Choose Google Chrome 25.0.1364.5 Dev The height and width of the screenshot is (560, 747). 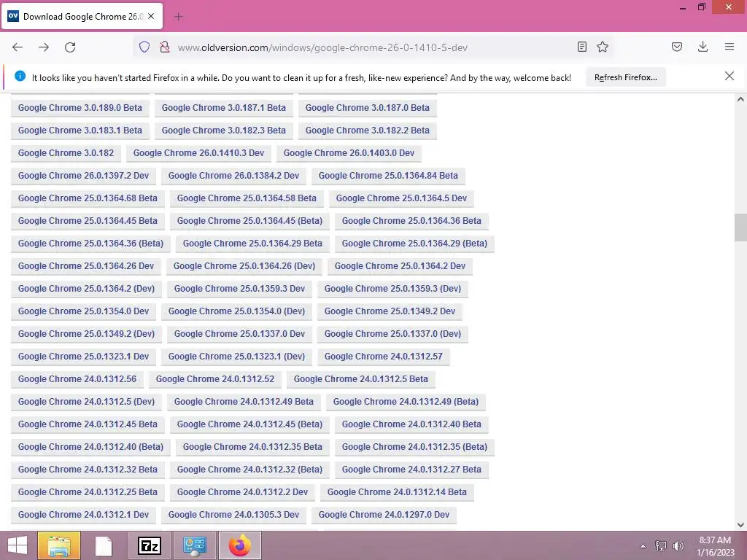[x=401, y=198]
